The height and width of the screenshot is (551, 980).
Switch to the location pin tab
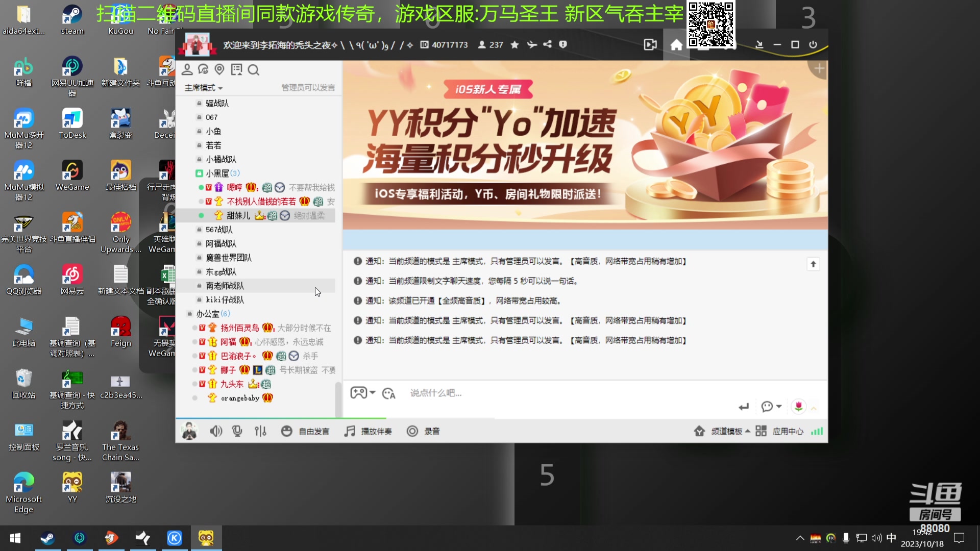pyautogui.click(x=219, y=70)
